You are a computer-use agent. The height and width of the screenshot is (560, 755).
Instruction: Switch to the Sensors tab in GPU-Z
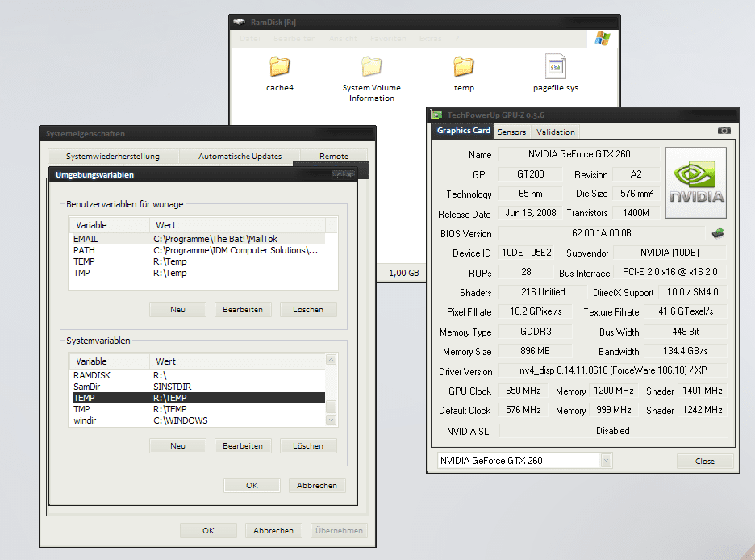pos(512,132)
